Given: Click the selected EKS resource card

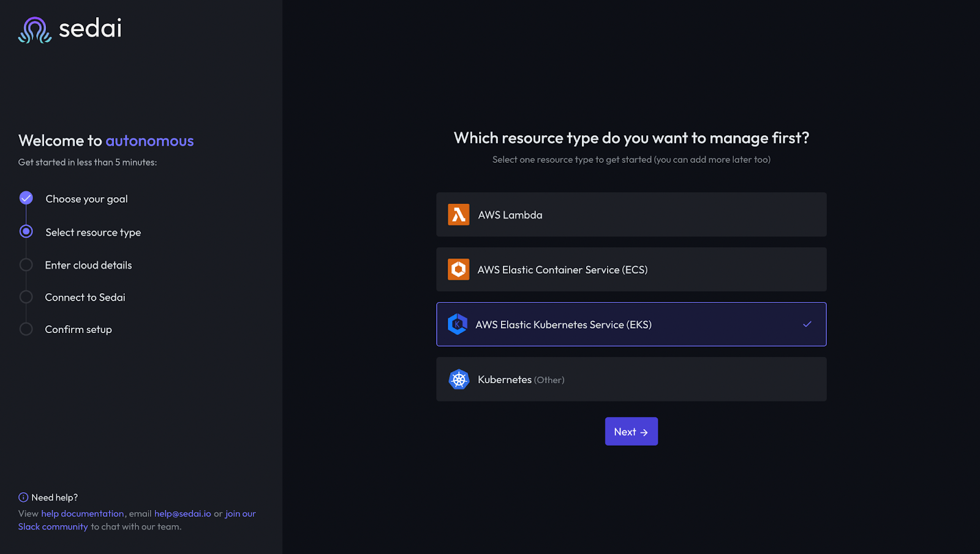Looking at the screenshot, I should pos(631,324).
